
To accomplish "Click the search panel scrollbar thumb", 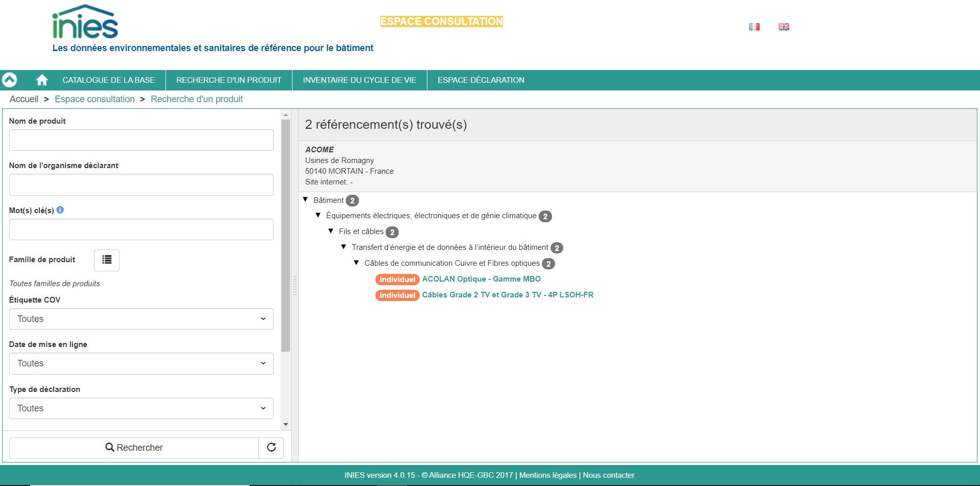I will pyautogui.click(x=285, y=235).
